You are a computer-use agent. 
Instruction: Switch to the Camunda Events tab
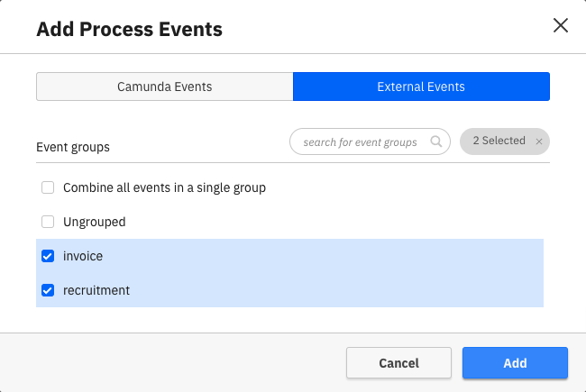pos(165,87)
